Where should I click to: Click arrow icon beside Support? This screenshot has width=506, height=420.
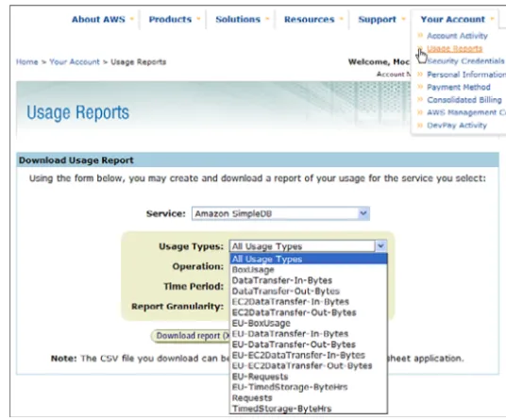403,19
